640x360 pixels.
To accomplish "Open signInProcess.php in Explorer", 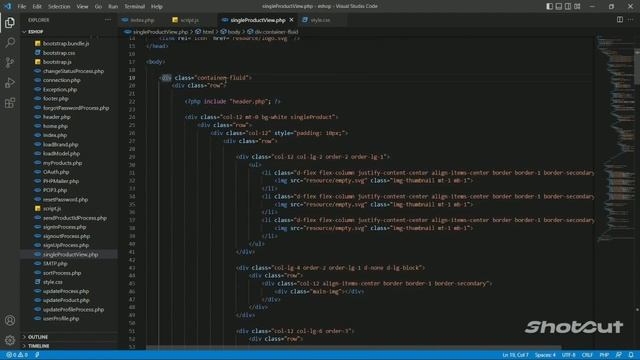I will click(x=64, y=227).
